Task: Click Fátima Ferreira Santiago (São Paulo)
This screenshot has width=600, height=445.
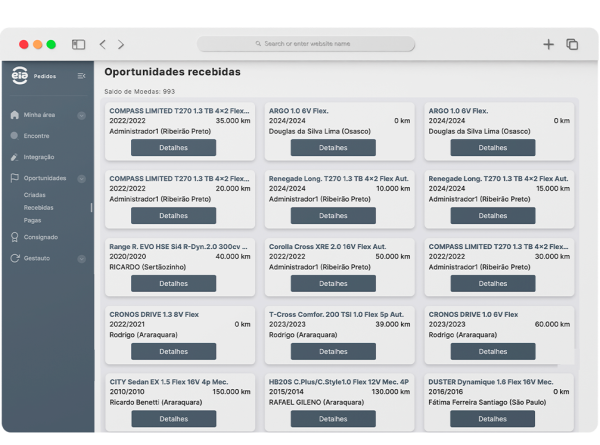Action: click(x=487, y=402)
